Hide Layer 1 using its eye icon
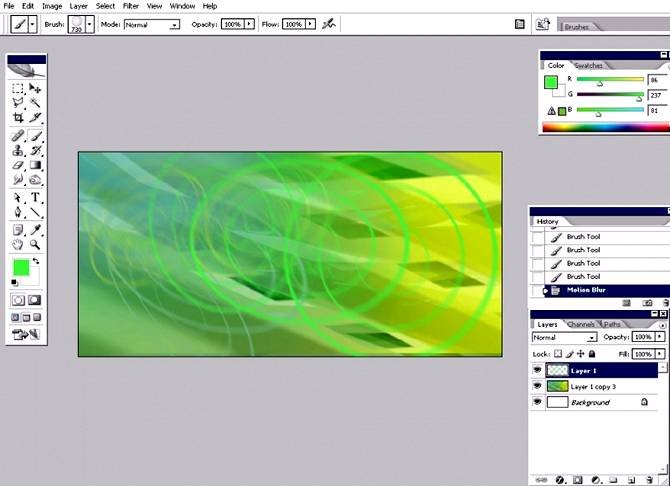 pyautogui.click(x=538, y=370)
